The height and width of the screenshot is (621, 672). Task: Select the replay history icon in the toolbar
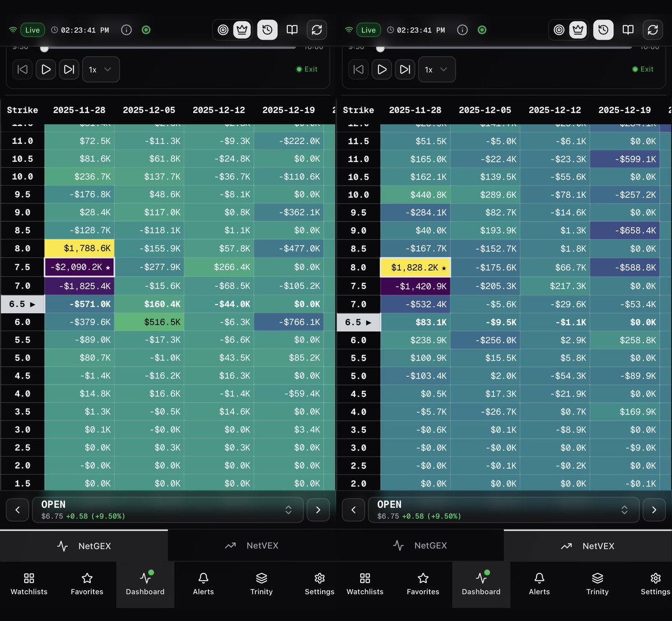click(267, 30)
